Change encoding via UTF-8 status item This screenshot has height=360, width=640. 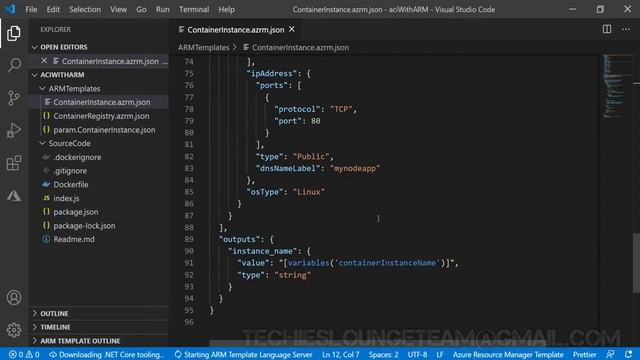[417, 354]
